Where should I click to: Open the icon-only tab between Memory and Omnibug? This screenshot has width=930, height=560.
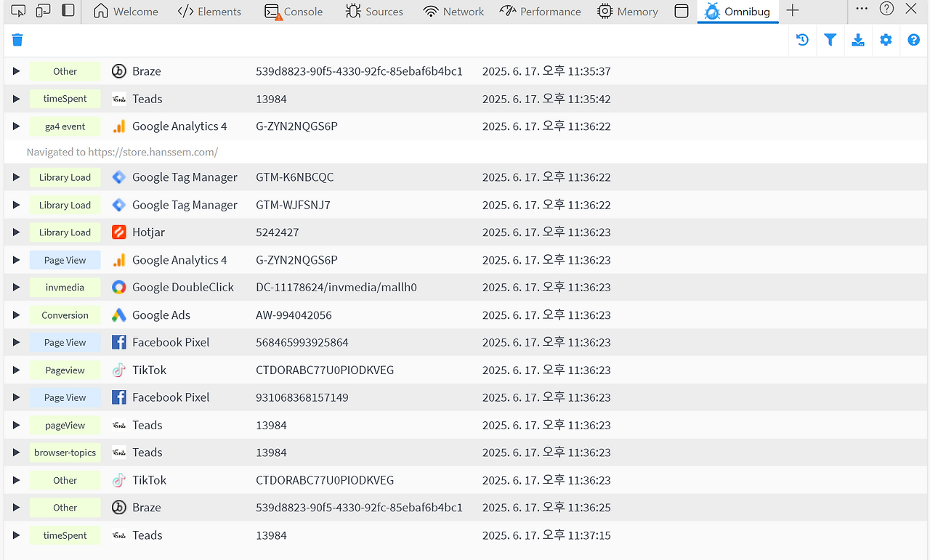point(682,11)
